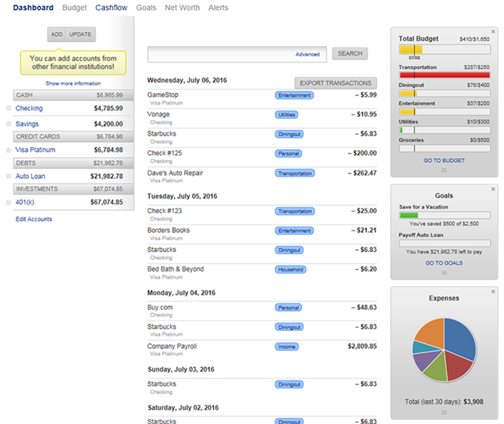Click the Entertainment budget bar
Image resolution: width=504 pixels, height=424 pixels.
point(445,111)
